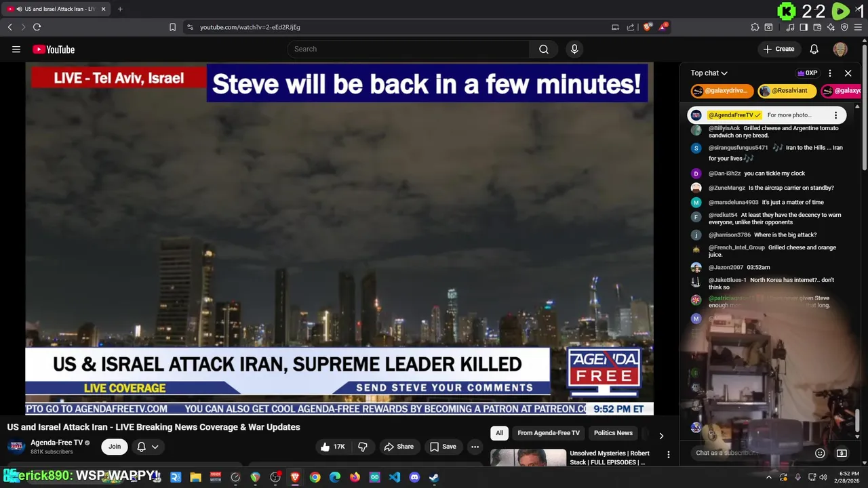Open options for Unsolved Mysteries video
The width and height of the screenshot is (868, 488).
pos(668,455)
